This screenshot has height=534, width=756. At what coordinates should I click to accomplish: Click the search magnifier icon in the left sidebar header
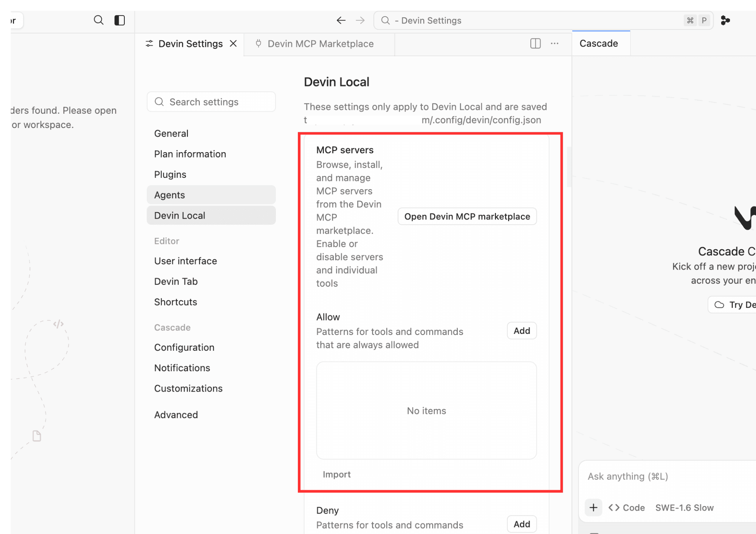coord(99,20)
